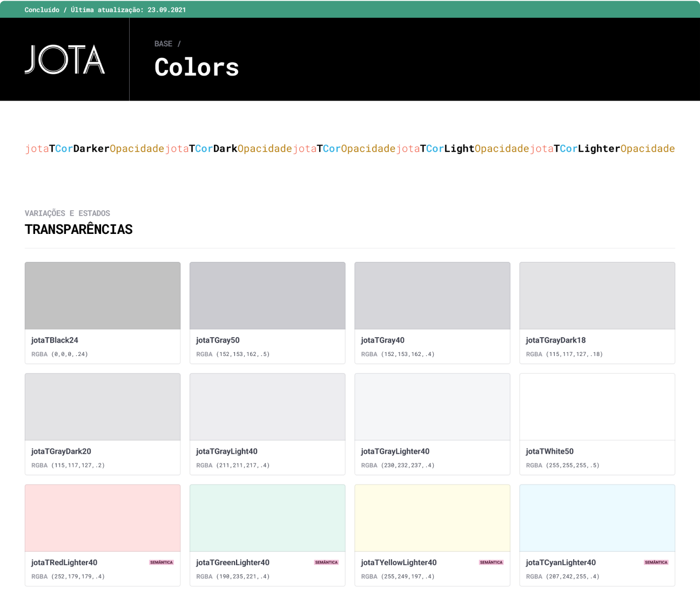Click the RGBA (252,179,179,.4) value
This screenshot has height=611, width=700.
pos(68,577)
